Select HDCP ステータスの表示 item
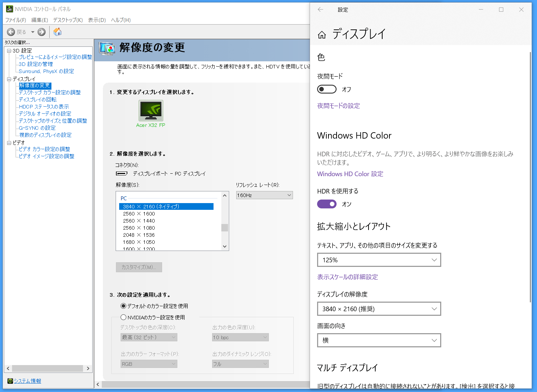 [x=44, y=107]
